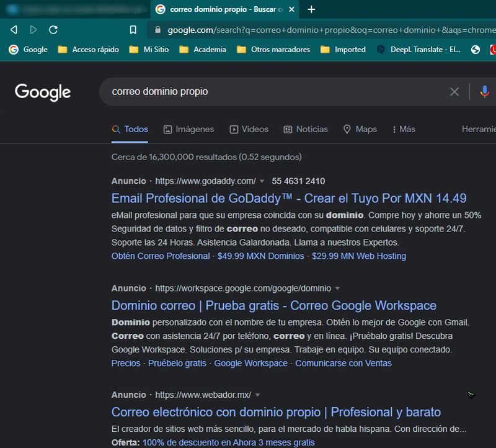The height and width of the screenshot is (448, 496).
Task: Start voice search with microphone icon
Action: 484,92
